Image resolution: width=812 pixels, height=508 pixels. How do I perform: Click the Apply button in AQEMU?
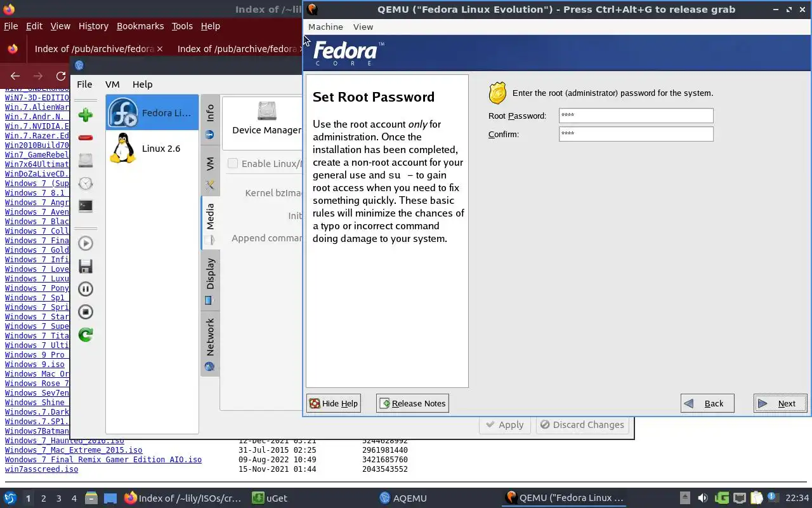[505, 425]
